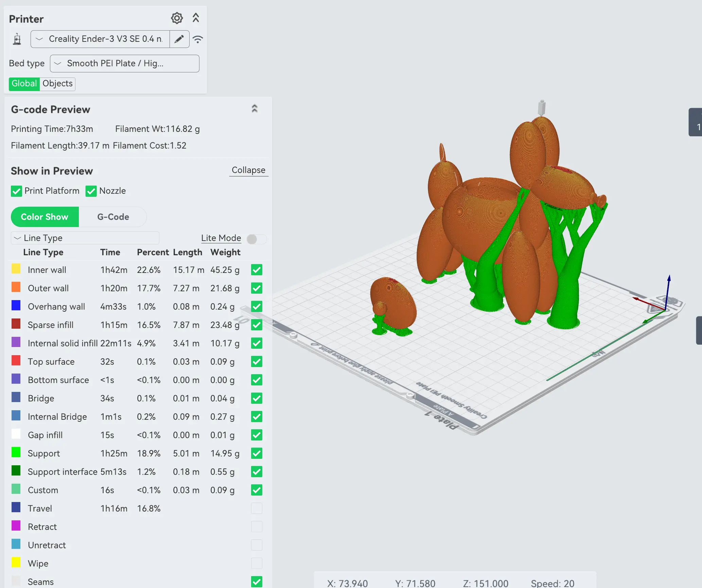Enable Wipe visibility checkbox
The image size is (702, 588).
(257, 564)
